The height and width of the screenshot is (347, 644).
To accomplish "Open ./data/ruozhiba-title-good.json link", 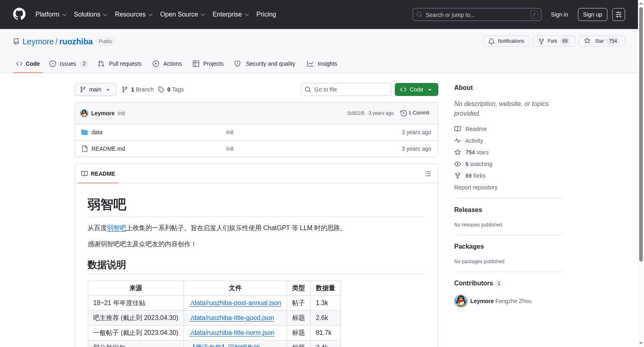I will point(232,318).
